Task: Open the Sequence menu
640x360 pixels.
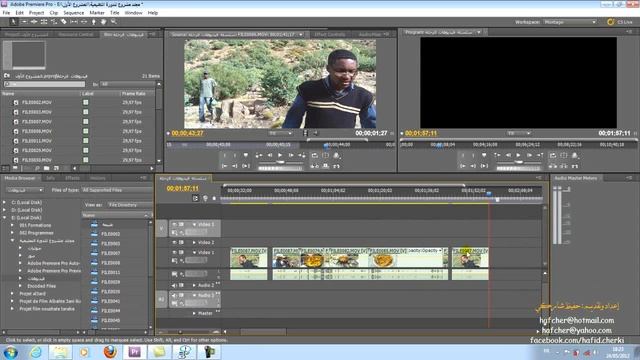Action: pos(73,13)
